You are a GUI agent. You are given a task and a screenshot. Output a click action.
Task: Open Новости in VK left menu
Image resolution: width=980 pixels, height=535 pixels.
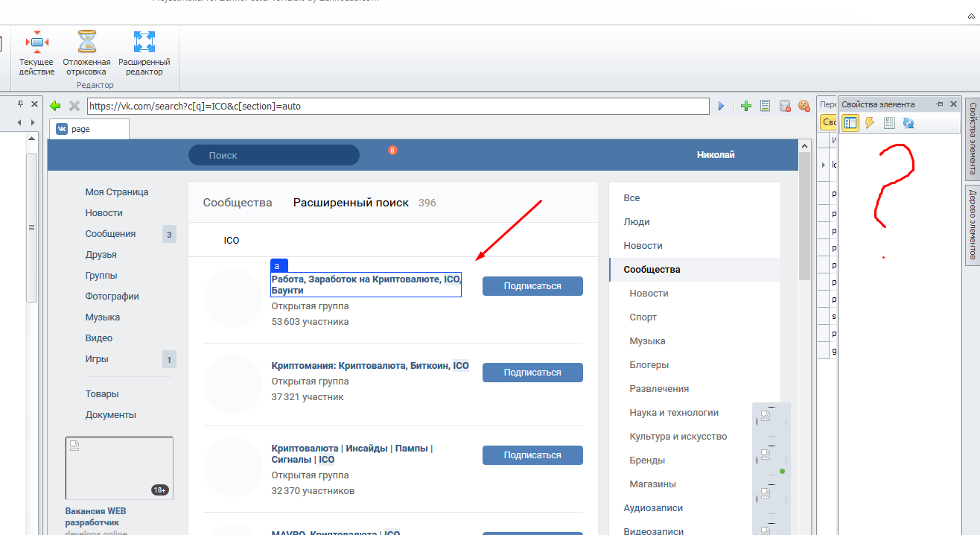tap(104, 212)
